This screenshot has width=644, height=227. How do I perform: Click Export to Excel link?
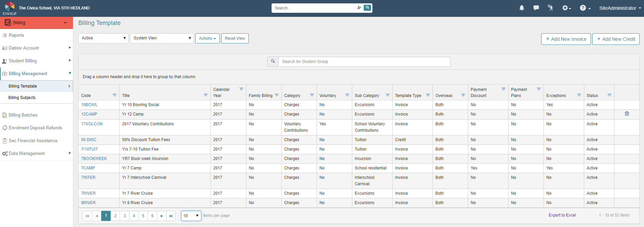pyautogui.click(x=562, y=215)
